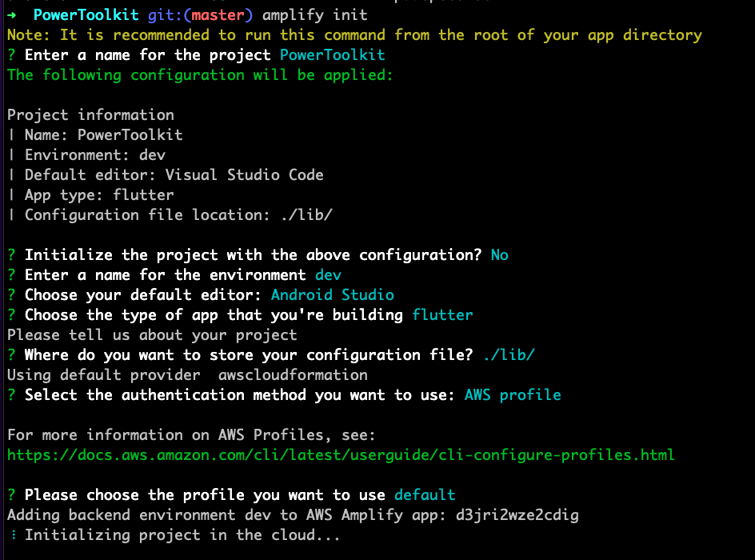Click the 'amplify init' command text
Screen dimensions: 755x560
click(x=315, y=15)
